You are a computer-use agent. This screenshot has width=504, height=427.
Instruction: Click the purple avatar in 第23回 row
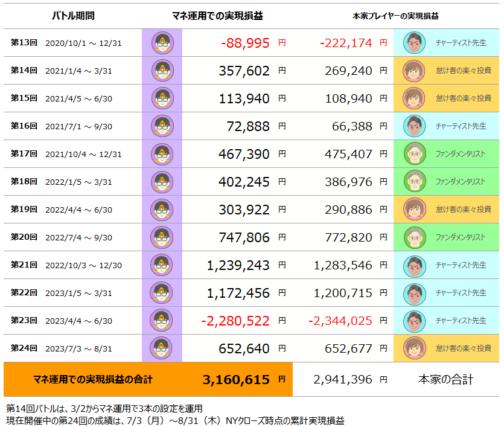tap(162, 320)
